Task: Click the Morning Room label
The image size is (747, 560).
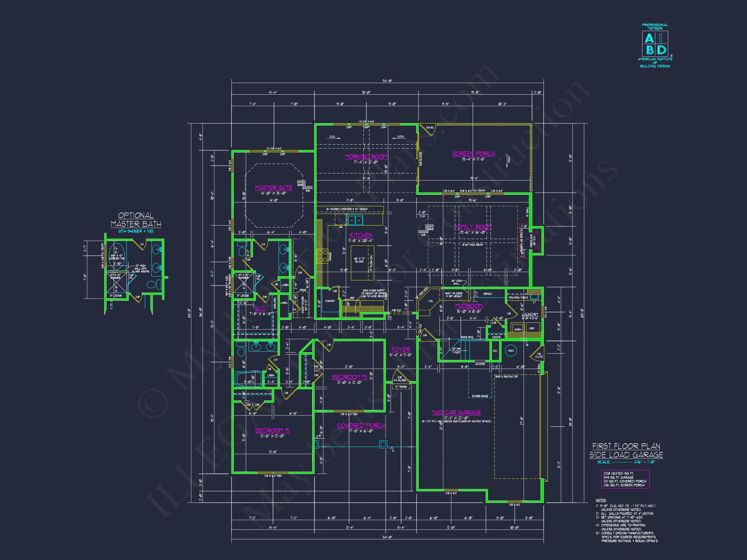Action: [x=366, y=157]
